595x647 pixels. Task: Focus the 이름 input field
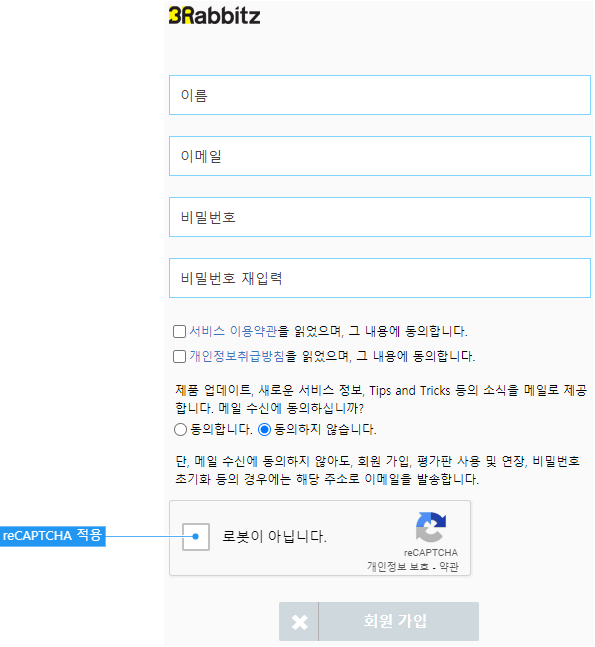(380, 95)
